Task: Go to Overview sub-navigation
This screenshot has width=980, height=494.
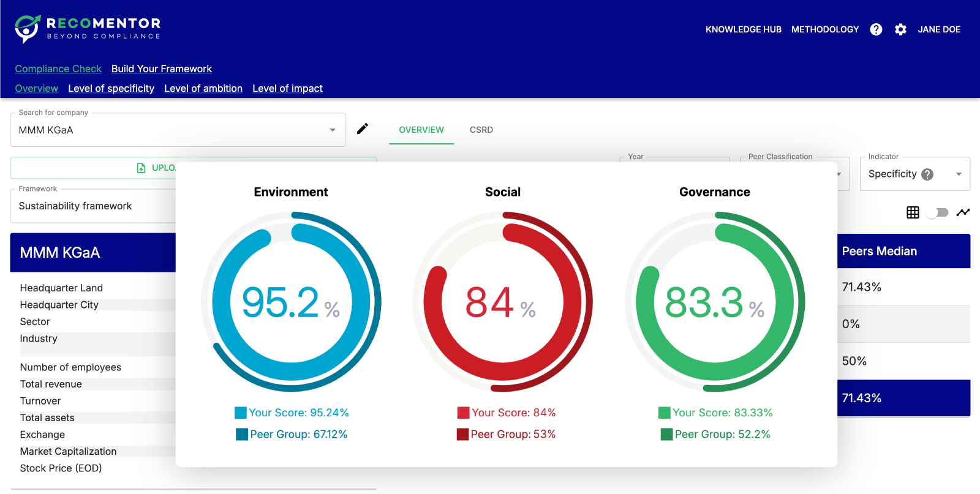Action: [x=37, y=89]
